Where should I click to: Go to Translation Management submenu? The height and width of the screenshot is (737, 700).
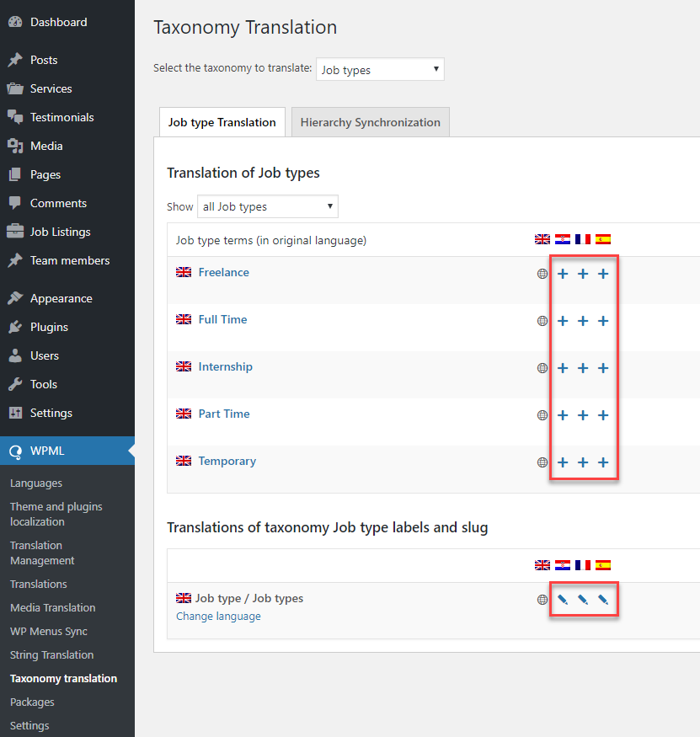(x=42, y=553)
